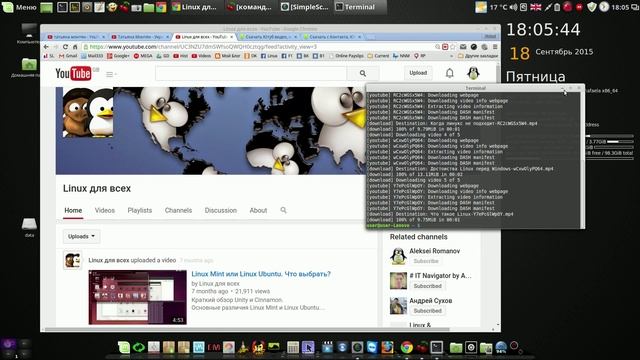640x360 pixels.
Task: Open the channel Playlists tab
Action: [140, 210]
